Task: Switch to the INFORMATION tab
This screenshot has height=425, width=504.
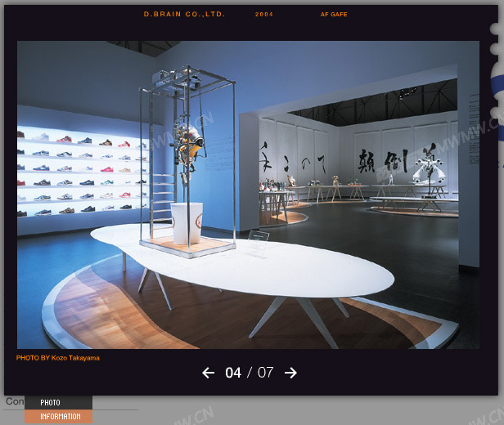Action: click(x=59, y=416)
